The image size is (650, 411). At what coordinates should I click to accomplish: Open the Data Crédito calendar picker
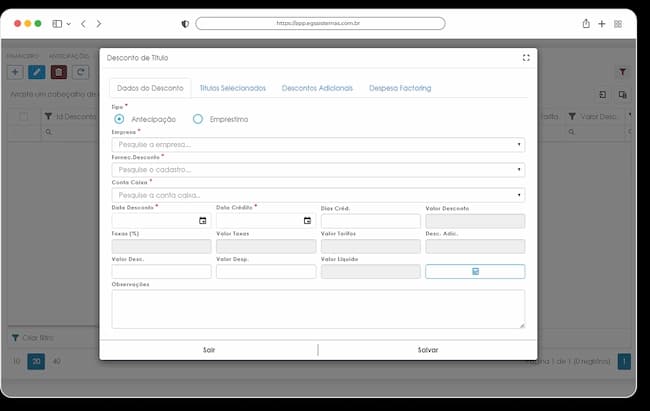point(307,221)
